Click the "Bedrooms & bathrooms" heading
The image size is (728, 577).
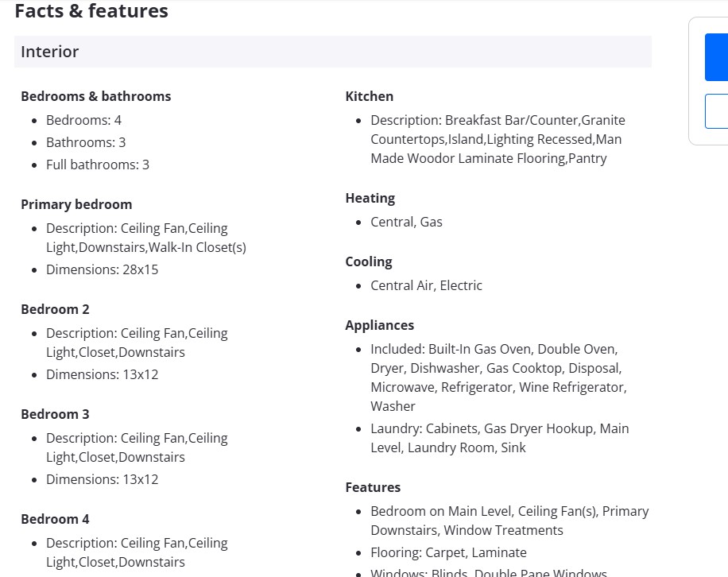click(96, 96)
